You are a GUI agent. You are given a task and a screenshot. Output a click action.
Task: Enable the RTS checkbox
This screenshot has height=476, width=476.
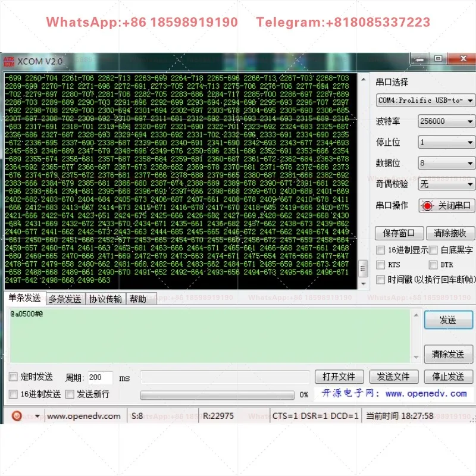click(x=380, y=265)
